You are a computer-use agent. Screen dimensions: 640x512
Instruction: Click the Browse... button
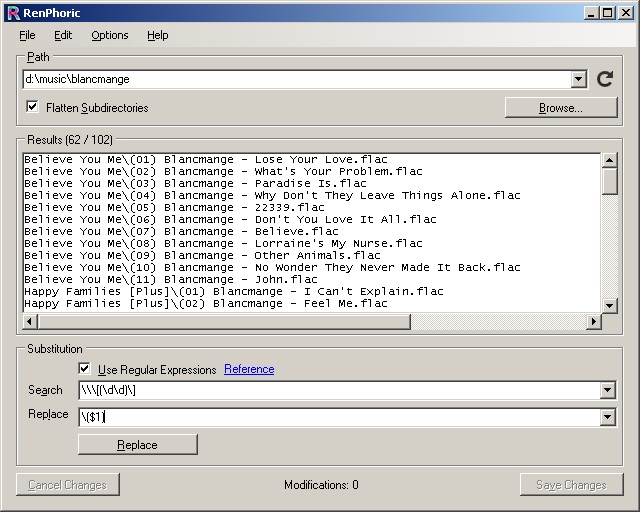coord(560,108)
